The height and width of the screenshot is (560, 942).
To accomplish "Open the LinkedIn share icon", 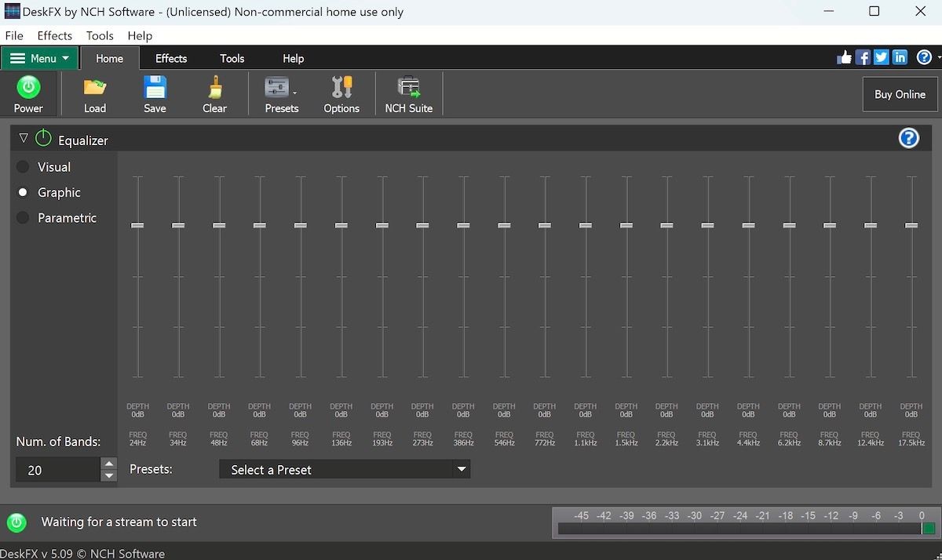I will click(900, 57).
